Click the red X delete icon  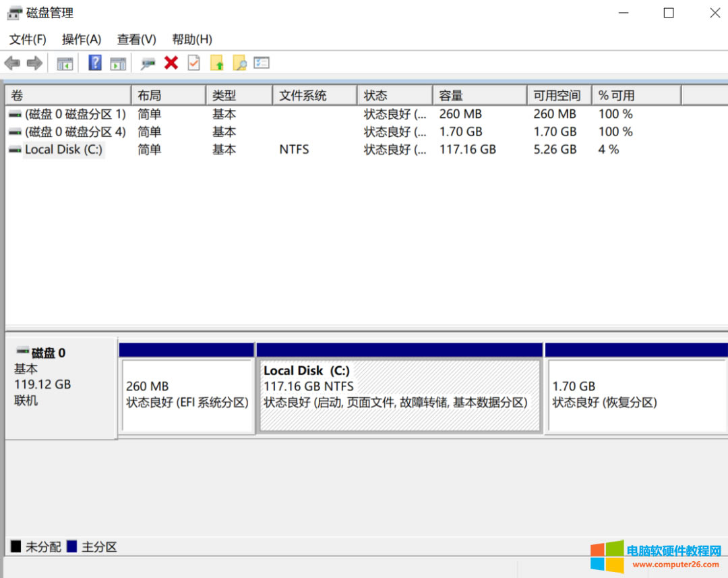[x=171, y=63]
